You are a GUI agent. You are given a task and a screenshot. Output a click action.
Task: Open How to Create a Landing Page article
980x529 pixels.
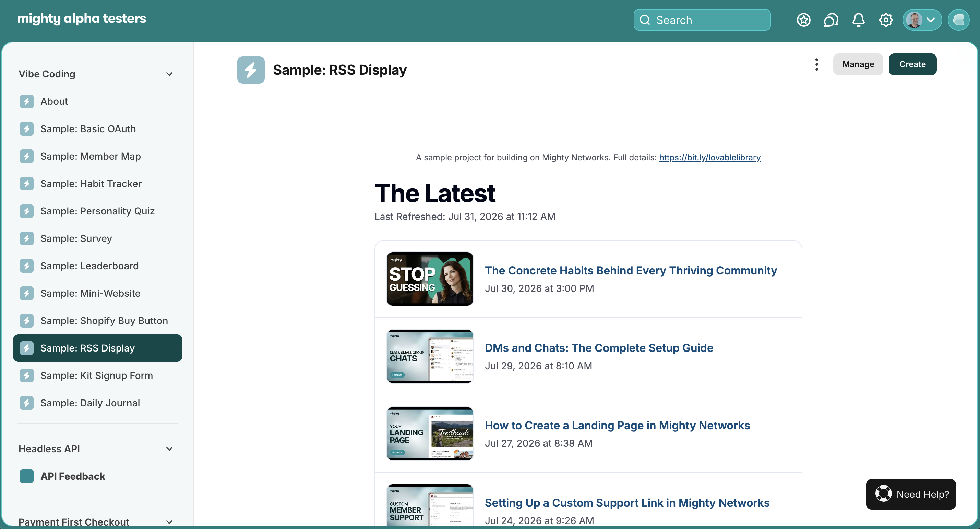point(617,425)
